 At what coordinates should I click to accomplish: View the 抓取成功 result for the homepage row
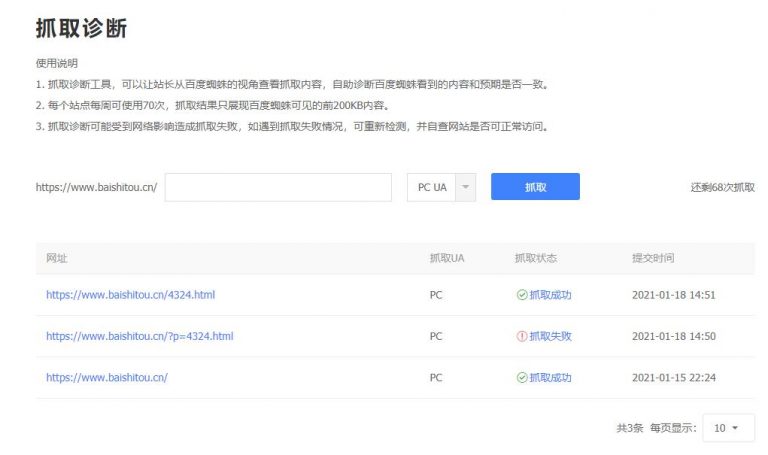550,378
